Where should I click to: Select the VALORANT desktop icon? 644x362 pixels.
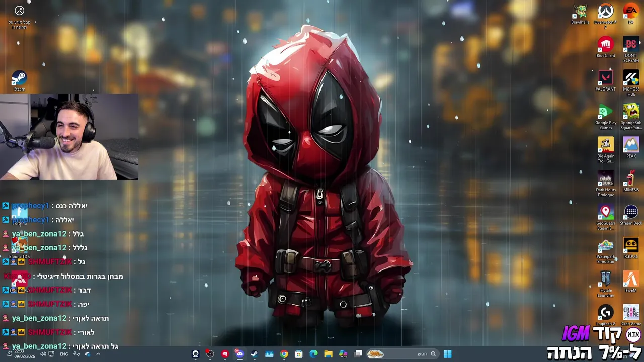[605, 81]
